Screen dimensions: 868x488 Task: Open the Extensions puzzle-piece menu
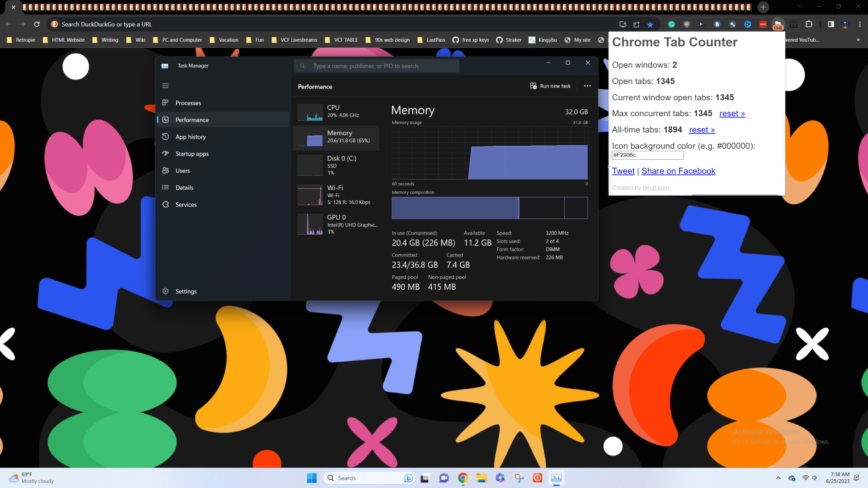[x=808, y=24]
